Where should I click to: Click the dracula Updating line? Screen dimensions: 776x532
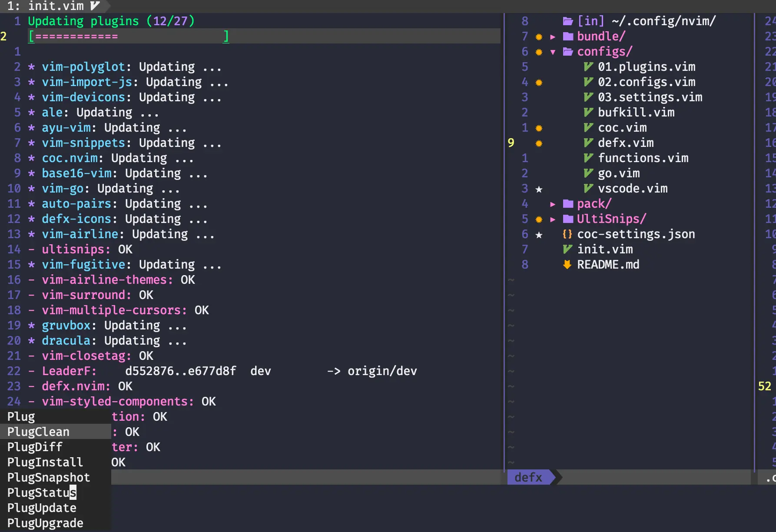(x=108, y=341)
